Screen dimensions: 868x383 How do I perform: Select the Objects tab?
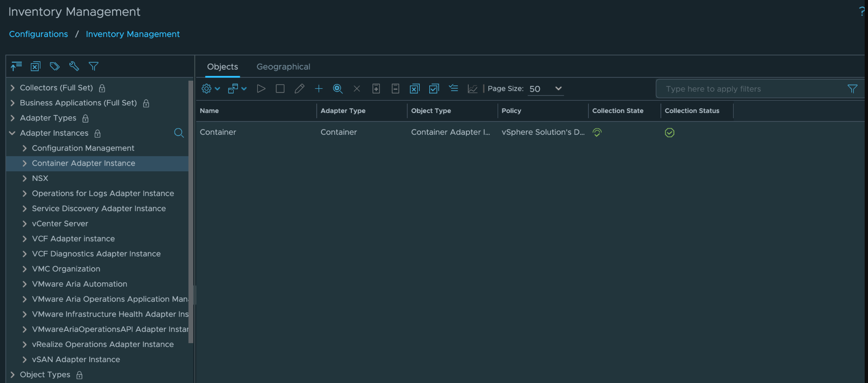[222, 67]
